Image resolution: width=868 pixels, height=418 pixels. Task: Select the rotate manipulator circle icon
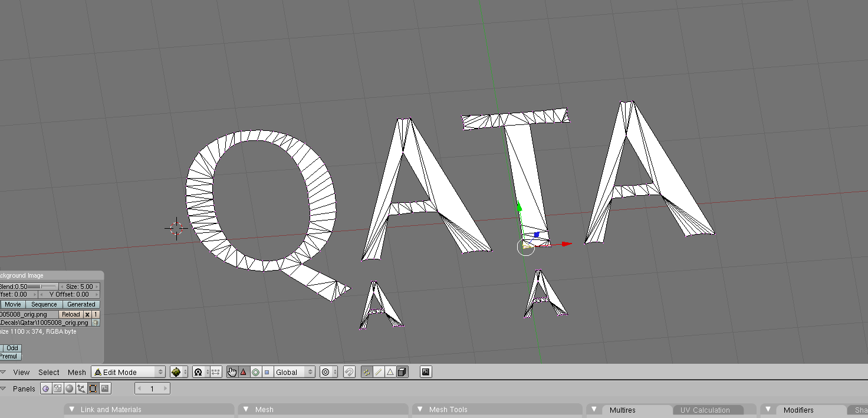(x=255, y=372)
